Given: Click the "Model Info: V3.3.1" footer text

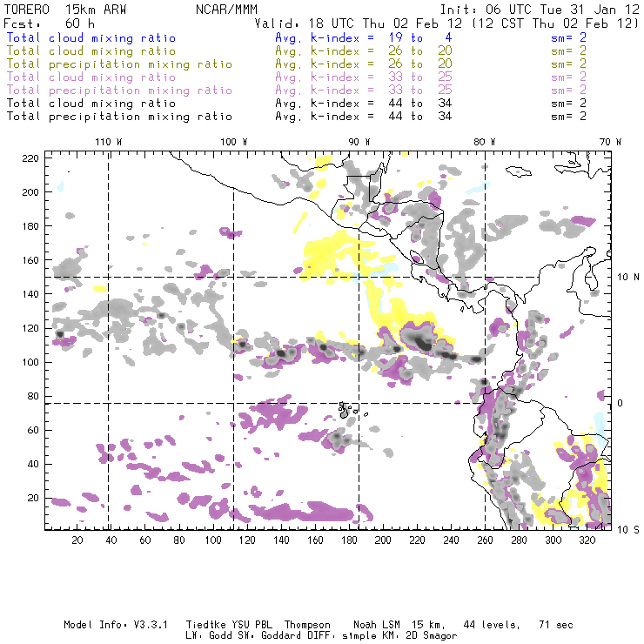Looking at the screenshot, I should coord(116,625).
